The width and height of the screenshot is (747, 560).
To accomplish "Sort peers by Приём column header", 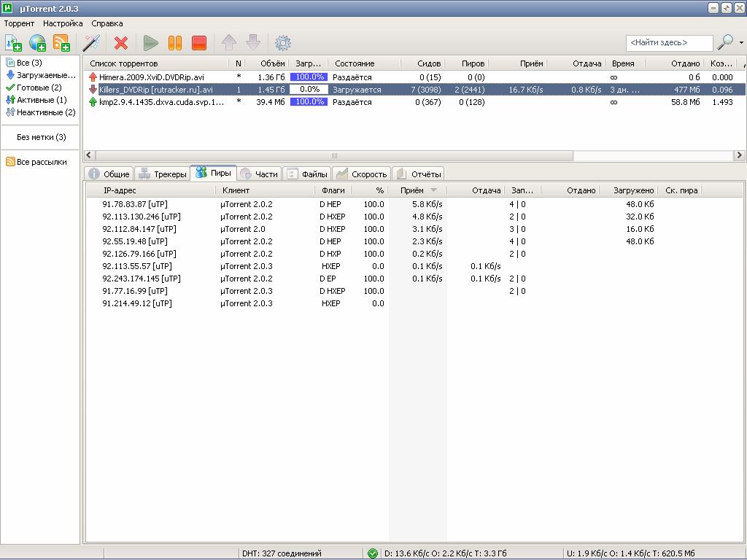I will pos(412,190).
